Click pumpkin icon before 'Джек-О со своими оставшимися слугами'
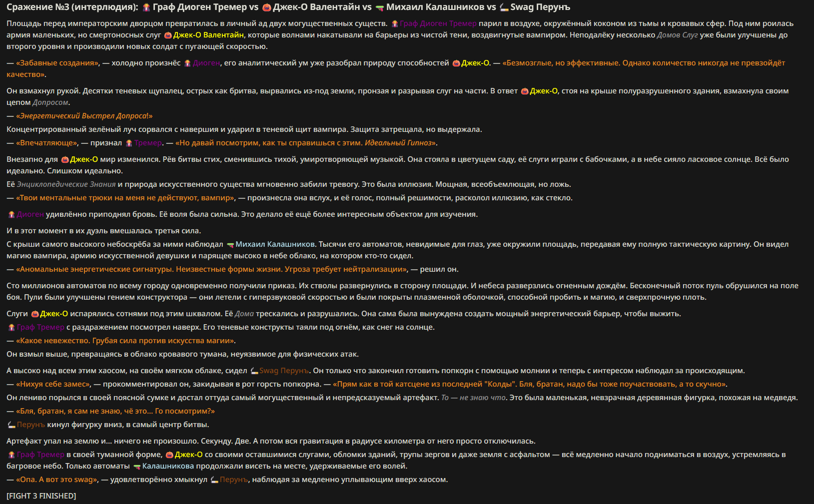This screenshot has height=504, width=814. click(x=169, y=455)
